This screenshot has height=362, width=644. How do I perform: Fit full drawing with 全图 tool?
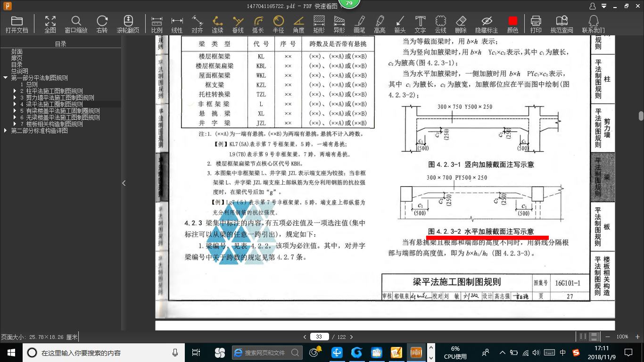[50, 24]
